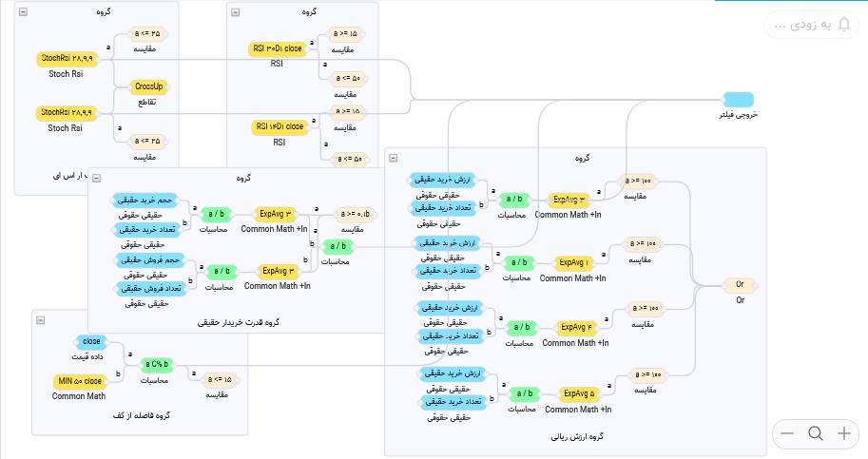Screen dimensions: 868x459
Task: Select the a <= ۲۵ node below CrossUp
Action: (147, 142)
